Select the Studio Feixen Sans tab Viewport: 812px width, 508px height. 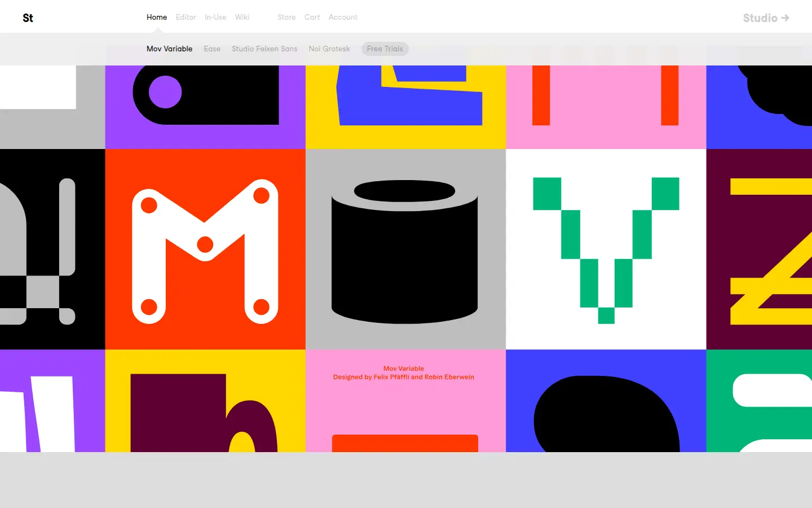coord(264,49)
